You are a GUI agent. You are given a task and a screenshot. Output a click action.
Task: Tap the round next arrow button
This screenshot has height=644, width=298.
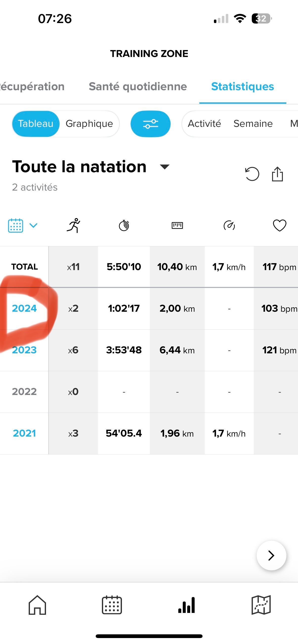(x=271, y=556)
